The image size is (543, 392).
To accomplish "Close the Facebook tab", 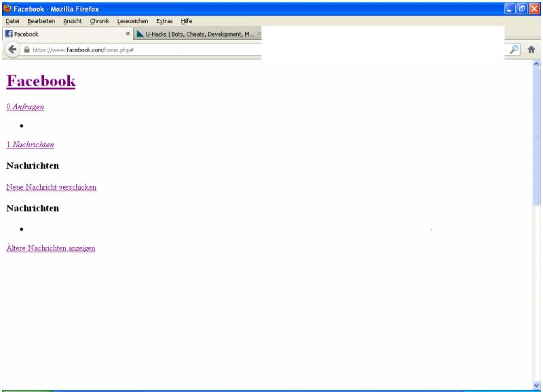I will [x=128, y=34].
